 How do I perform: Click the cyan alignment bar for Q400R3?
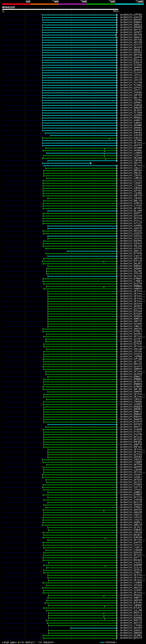click(94, 628)
